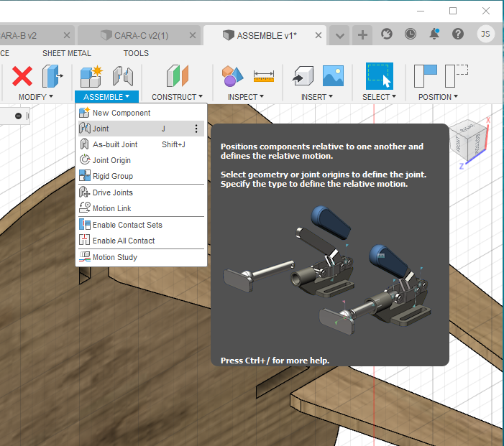
Task: Expand the SELECT dropdown
Action: pyautogui.click(x=379, y=97)
